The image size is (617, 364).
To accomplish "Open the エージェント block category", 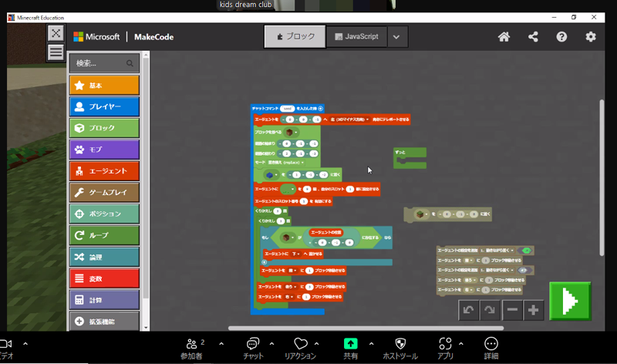I will point(104,170).
